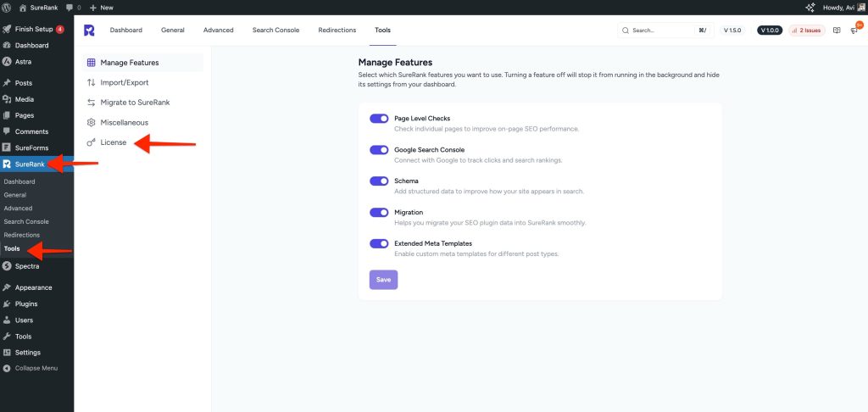Select Manage Features in the tools panel
The image size is (868, 412).
[142, 63]
